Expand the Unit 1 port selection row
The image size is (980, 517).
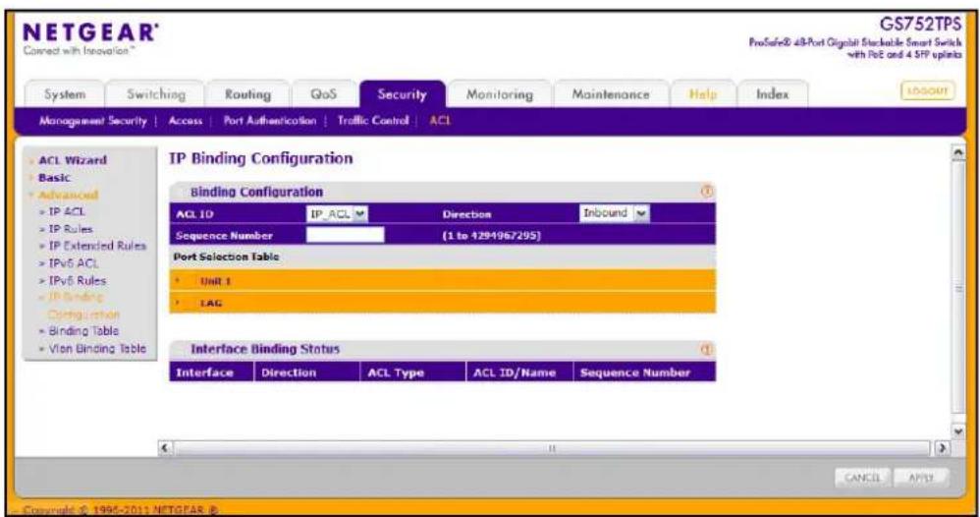pyautogui.click(x=443, y=281)
